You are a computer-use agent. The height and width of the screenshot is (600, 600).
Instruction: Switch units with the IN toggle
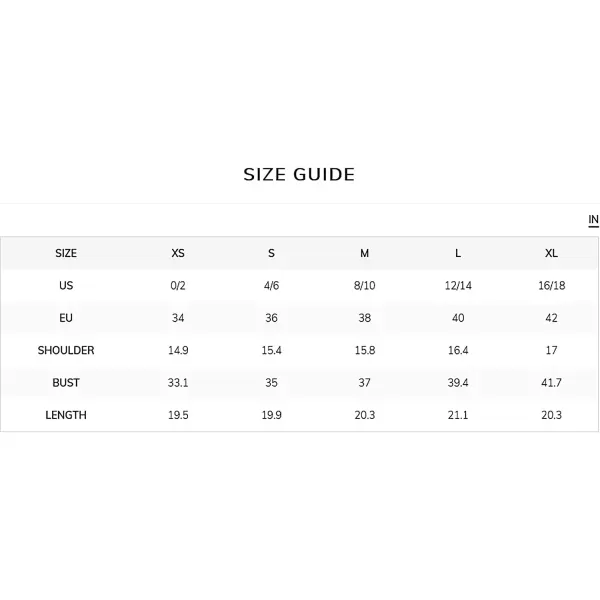(x=593, y=220)
